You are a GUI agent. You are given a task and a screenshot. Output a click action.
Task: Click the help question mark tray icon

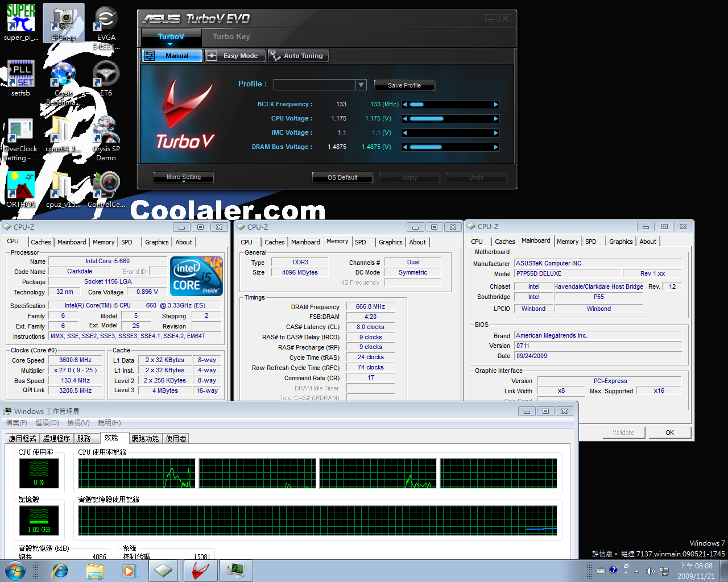tap(613, 570)
